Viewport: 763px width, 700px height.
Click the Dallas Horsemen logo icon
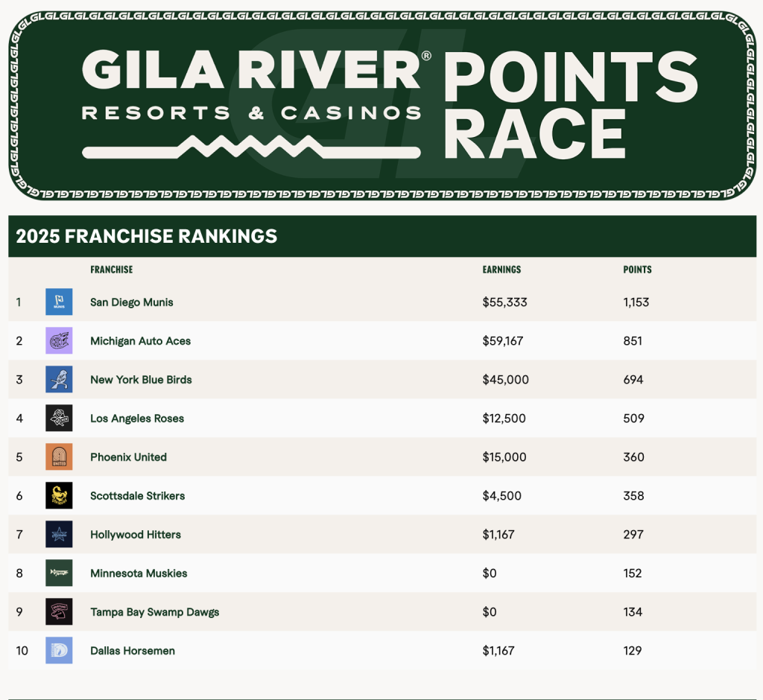(59, 650)
